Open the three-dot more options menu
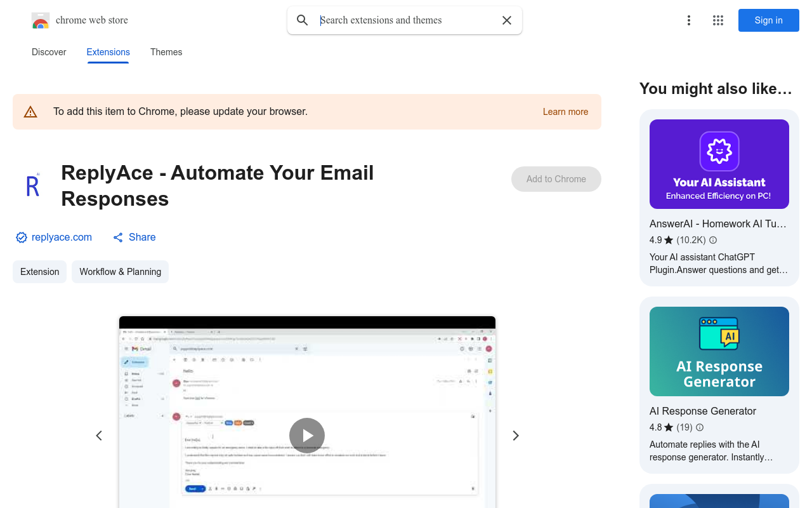This screenshot has width=812, height=508. (x=689, y=20)
